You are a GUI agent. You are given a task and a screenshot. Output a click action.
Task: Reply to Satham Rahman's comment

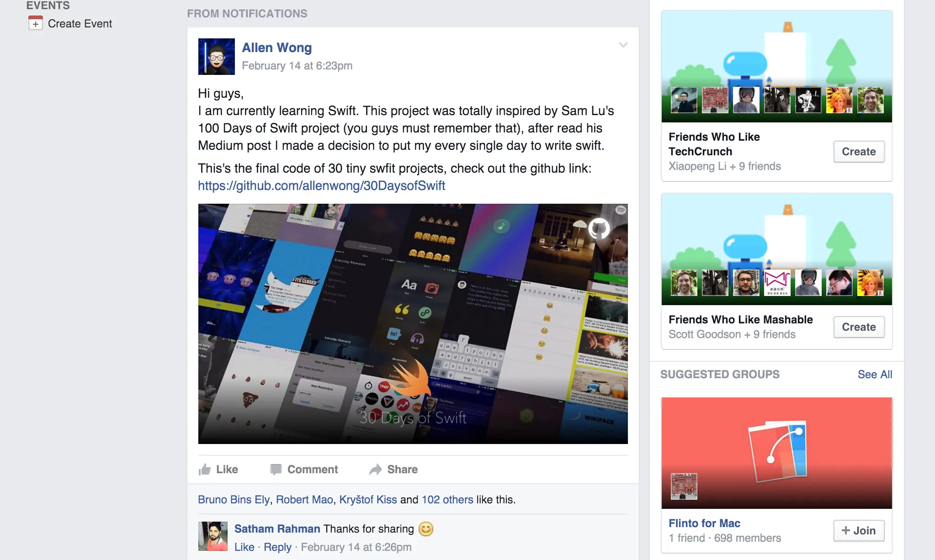[277, 547]
